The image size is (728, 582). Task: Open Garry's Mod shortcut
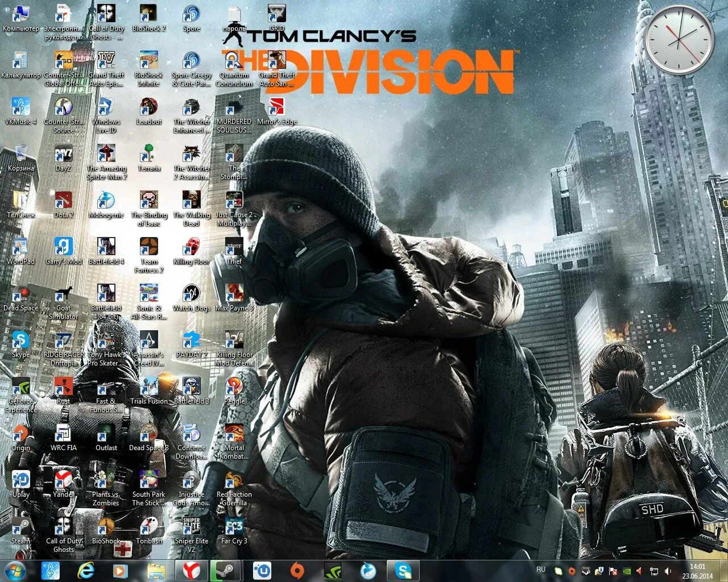64,251
